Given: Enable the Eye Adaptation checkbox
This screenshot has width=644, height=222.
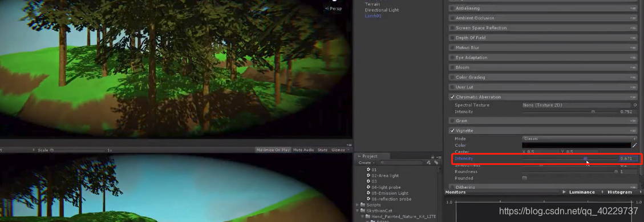Looking at the screenshot, I should pos(452,58).
